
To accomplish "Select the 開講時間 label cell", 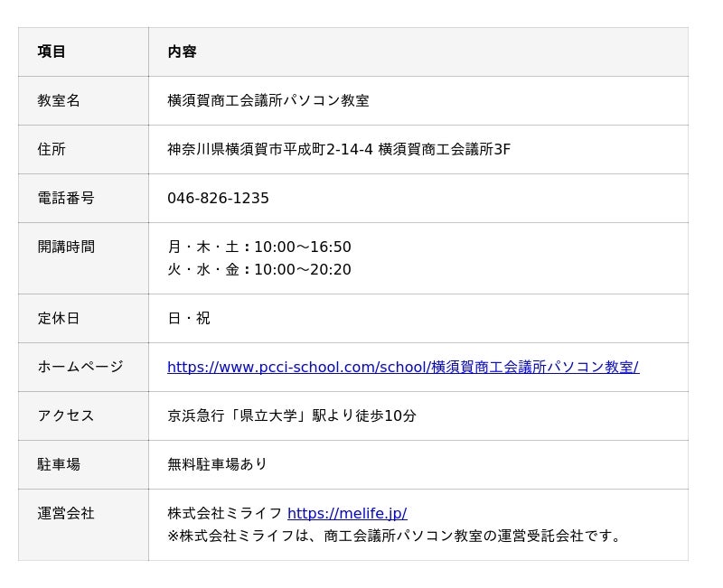I will tap(66, 247).
